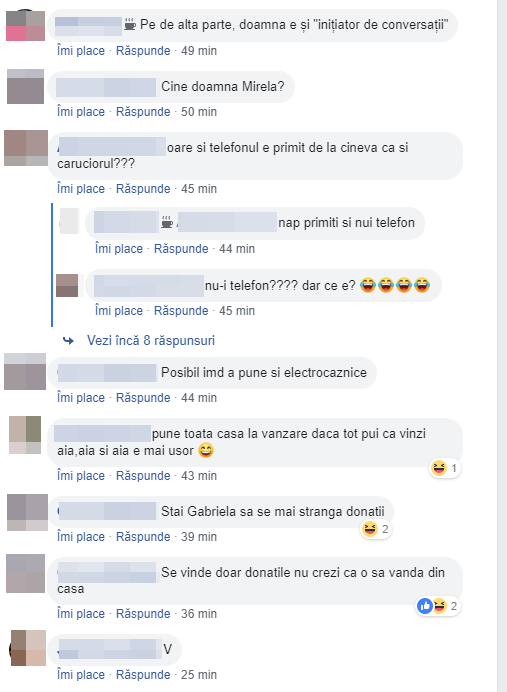Open pink avatar of 'inițiator de conversații' commenter
Image resolution: width=507 pixels, height=692 pixels.
point(26,26)
